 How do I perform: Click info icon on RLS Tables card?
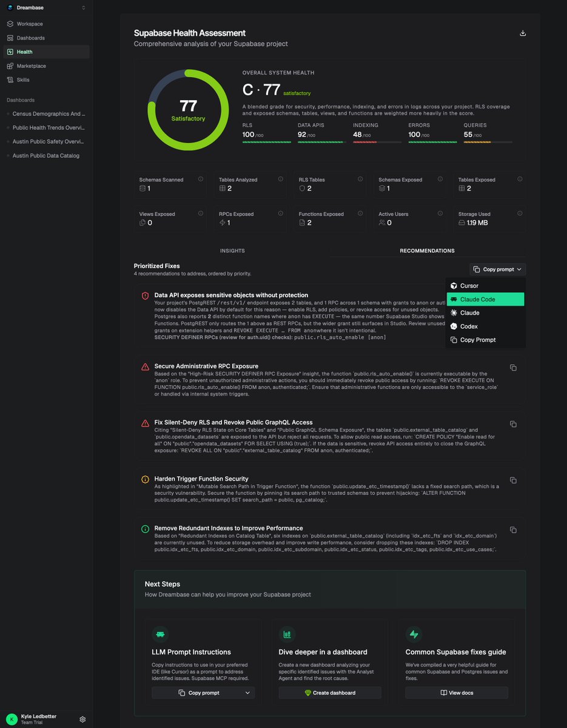tap(360, 179)
